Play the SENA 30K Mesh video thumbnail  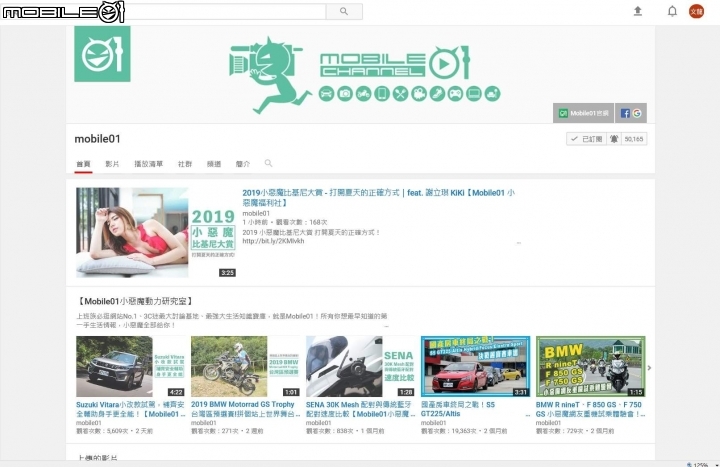click(360, 366)
